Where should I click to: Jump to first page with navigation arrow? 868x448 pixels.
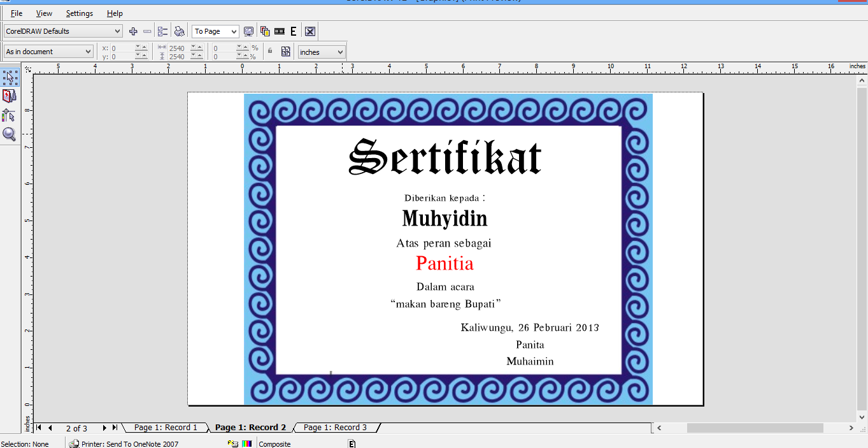click(38, 428)
